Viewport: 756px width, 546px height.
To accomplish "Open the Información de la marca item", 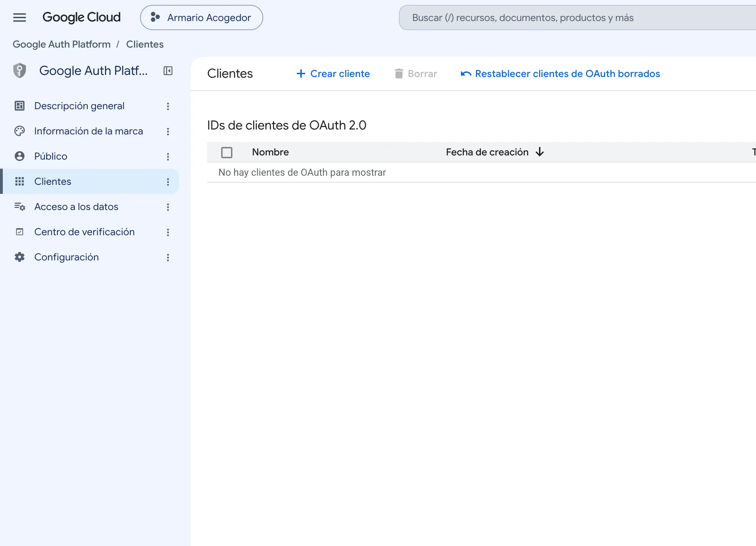I will tap(90, 131).
